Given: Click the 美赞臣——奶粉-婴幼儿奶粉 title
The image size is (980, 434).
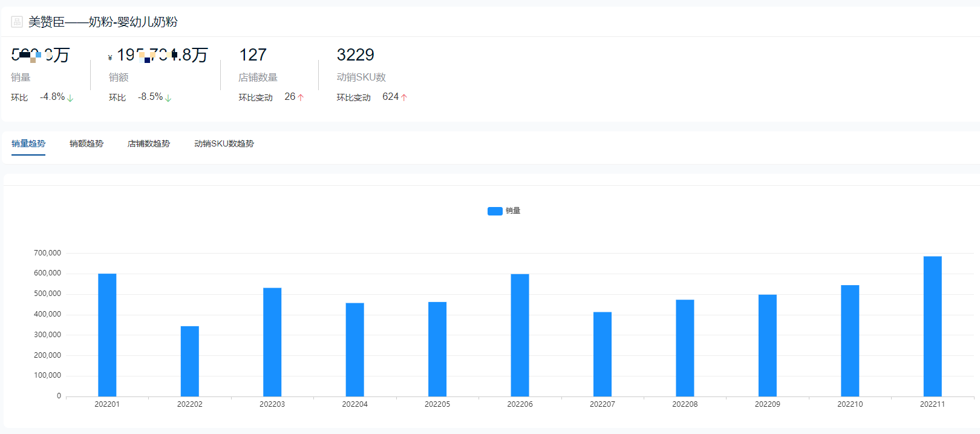Looking at the screenshot, I should [103, 22].
